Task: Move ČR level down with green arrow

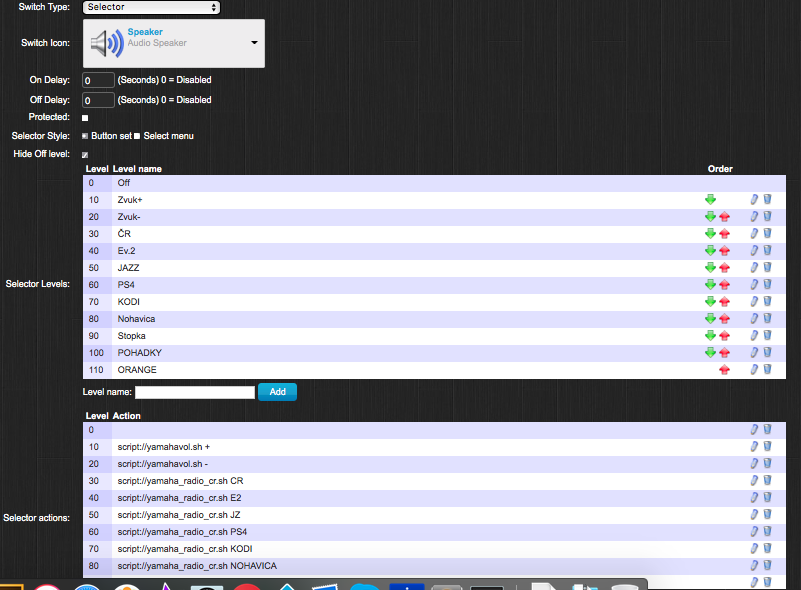Action: (x=710, y=234)
